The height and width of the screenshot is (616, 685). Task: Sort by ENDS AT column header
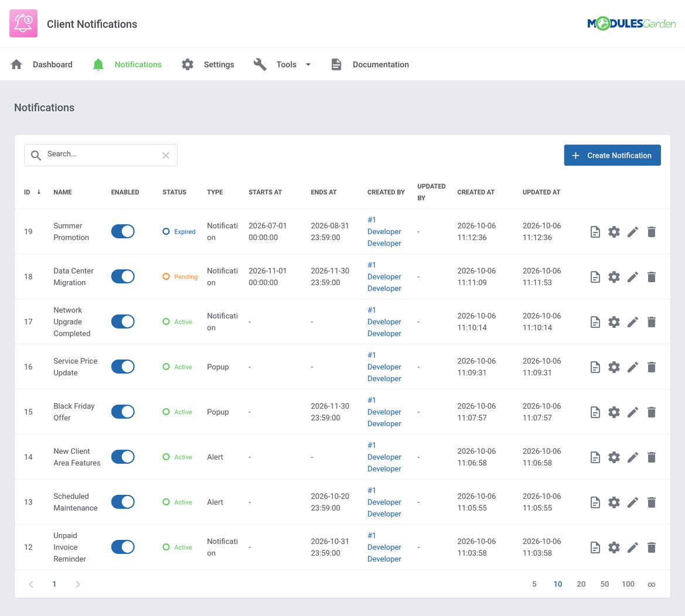pyautogui.click(x=323, y=192)
